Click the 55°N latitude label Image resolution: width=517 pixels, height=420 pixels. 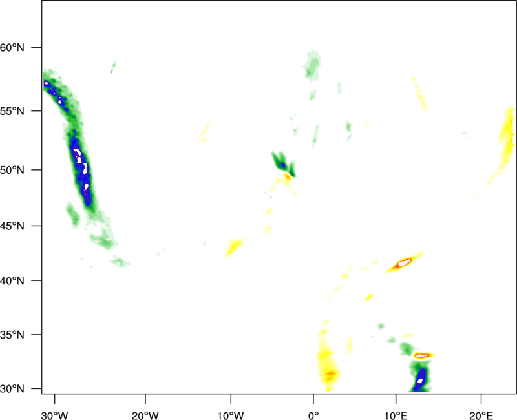(12, 111)
